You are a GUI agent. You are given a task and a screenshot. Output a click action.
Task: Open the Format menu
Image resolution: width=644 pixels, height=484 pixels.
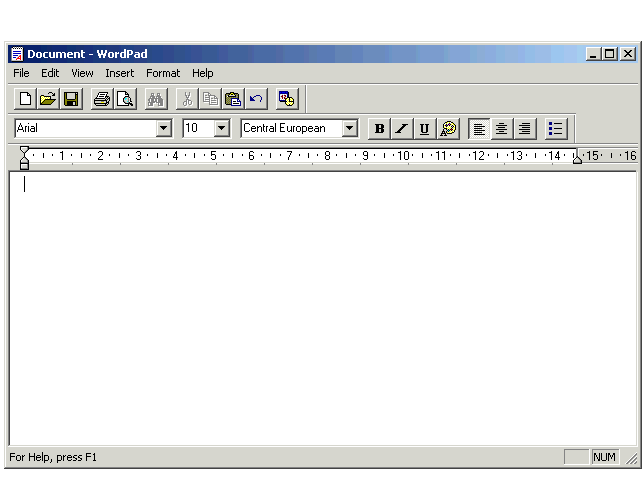click(163, 73)
